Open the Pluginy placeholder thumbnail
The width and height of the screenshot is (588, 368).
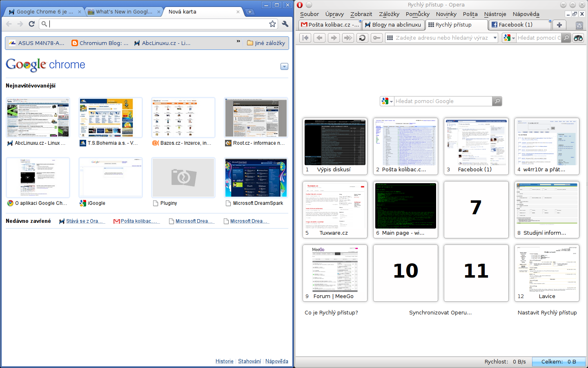(x=183, y=177)
